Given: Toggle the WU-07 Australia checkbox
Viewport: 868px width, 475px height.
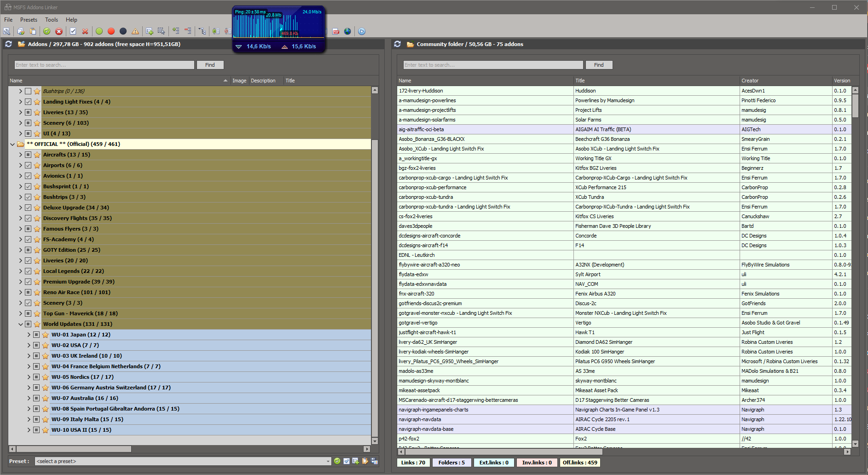Looking at the screenshot, I should pos(36,398).
